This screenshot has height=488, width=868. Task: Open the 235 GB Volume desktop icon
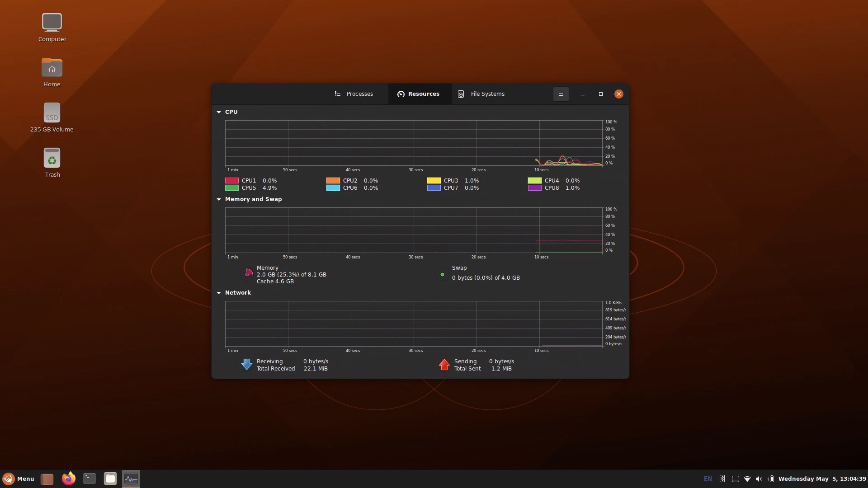click(52, 113)
